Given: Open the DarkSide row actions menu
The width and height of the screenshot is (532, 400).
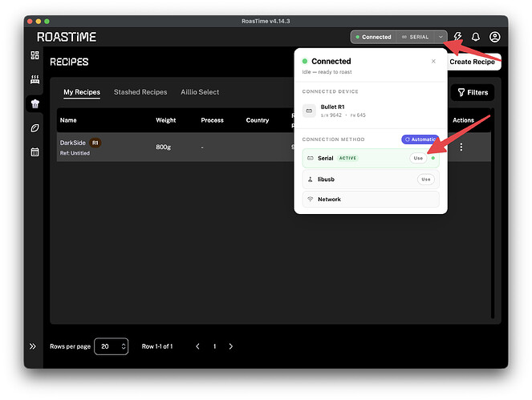Looking at the screenshot, I should click(461, 147).
